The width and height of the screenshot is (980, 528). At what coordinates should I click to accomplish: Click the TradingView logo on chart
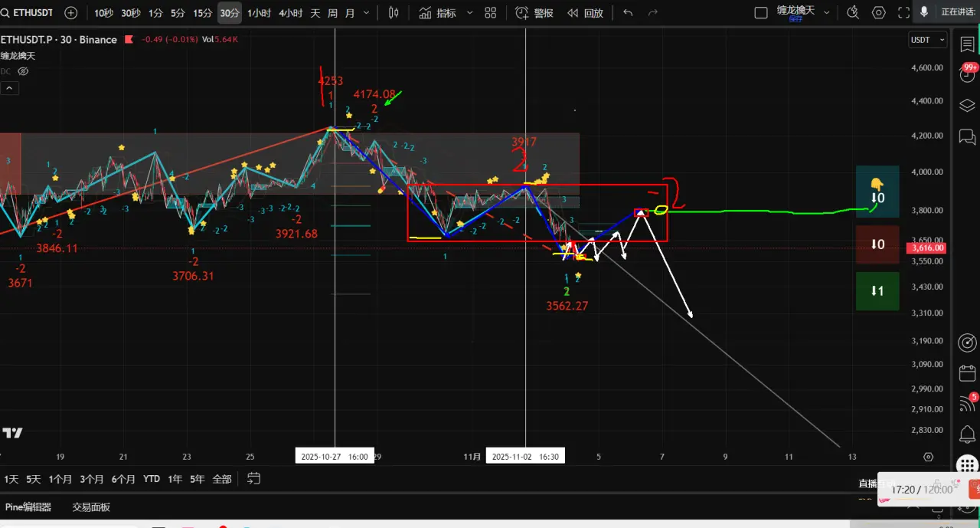[12, 433]
